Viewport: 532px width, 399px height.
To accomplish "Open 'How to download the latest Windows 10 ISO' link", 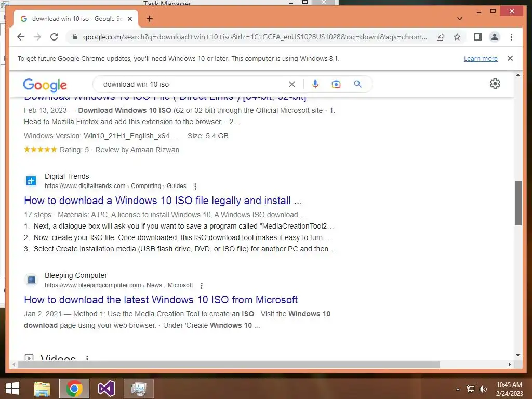I will pos(161,300).
